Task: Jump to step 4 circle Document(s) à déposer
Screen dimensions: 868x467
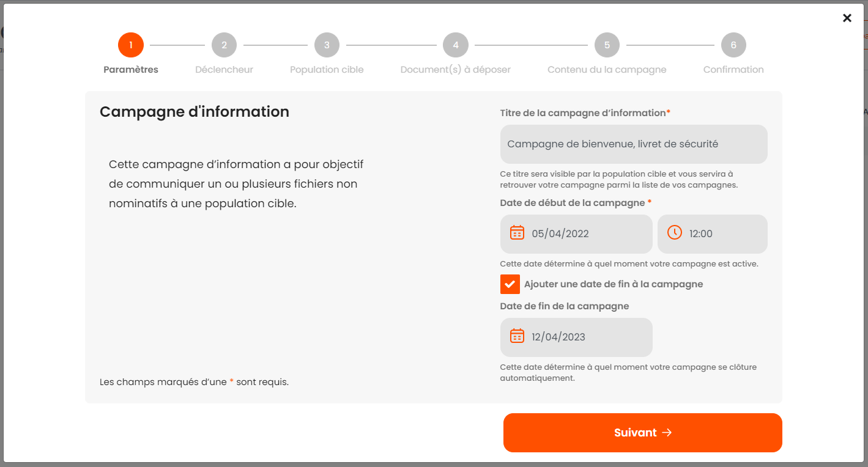Action: coord(456,45)
